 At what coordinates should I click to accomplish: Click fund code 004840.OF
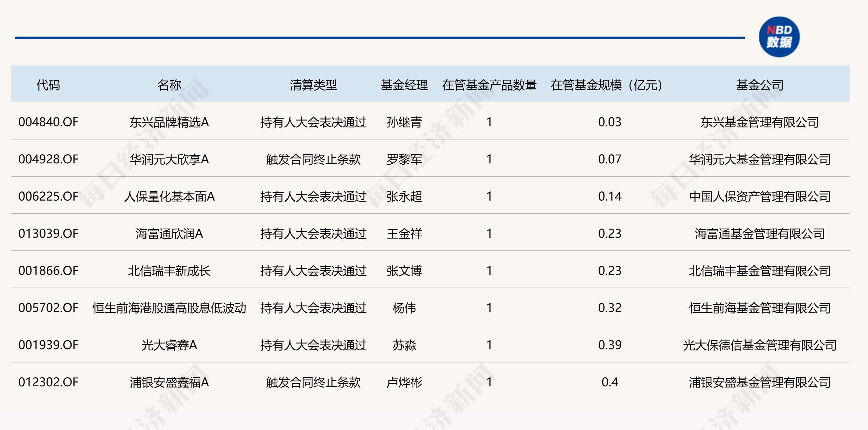[x=48, y=122]
